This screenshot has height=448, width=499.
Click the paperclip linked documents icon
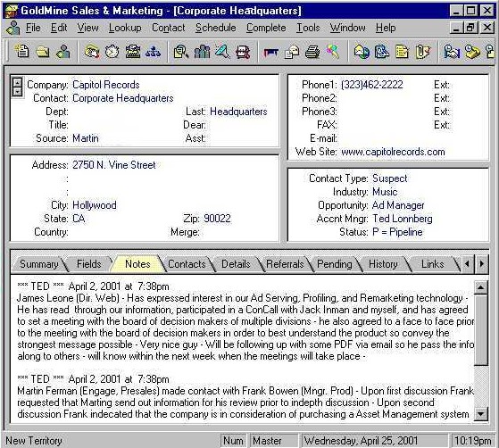(422, 51)
